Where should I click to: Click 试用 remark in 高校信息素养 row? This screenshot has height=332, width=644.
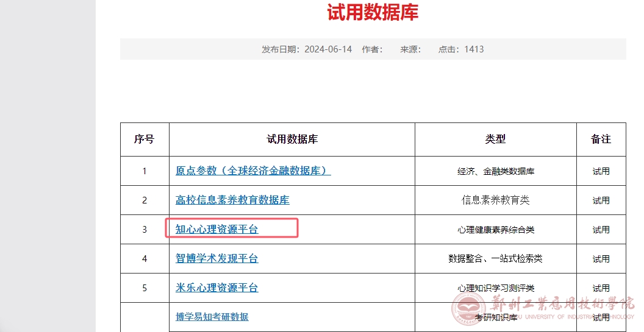601,200
